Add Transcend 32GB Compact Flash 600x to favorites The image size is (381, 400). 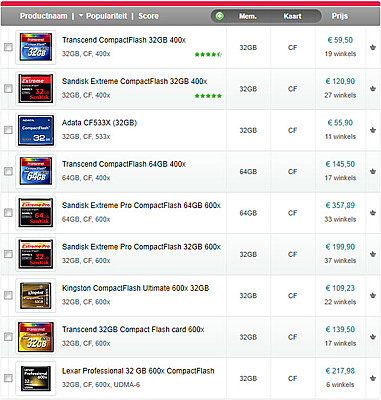(x=373, y=337)
